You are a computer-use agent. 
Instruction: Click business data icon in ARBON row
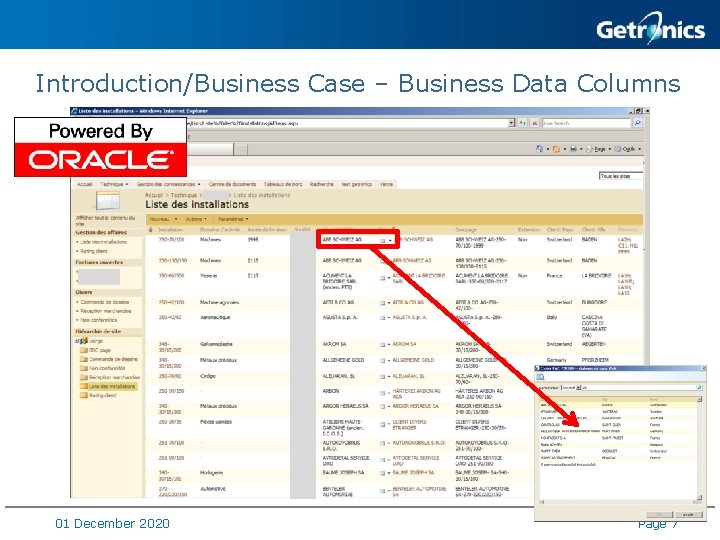tap(382, 393)
